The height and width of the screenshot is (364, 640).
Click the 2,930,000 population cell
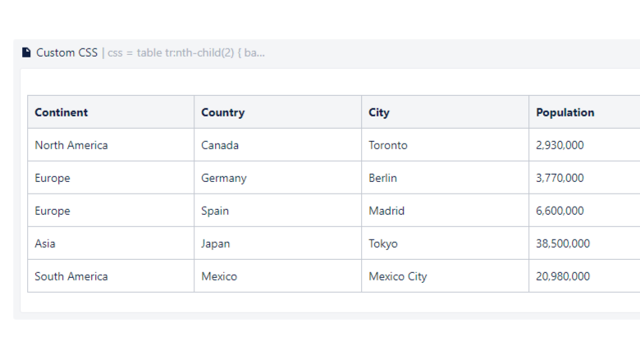560,145
